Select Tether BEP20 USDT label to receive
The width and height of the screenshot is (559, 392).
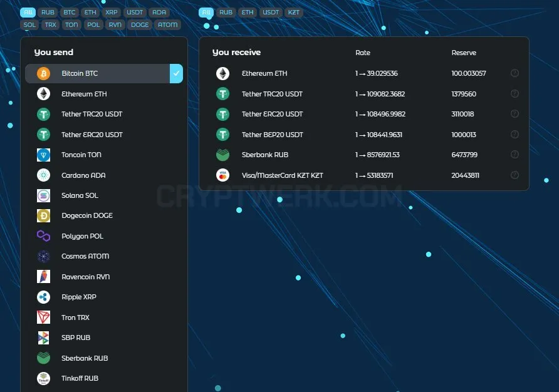point(273,135)
